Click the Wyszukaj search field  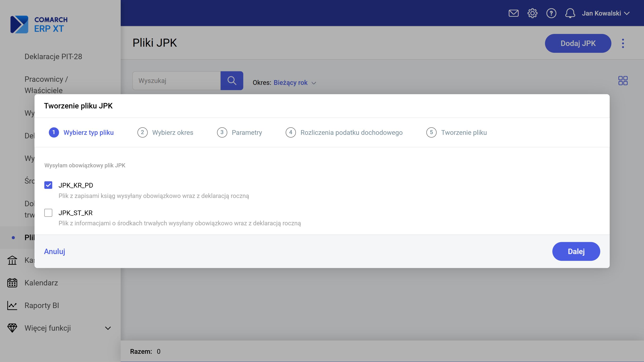[177, 81]
